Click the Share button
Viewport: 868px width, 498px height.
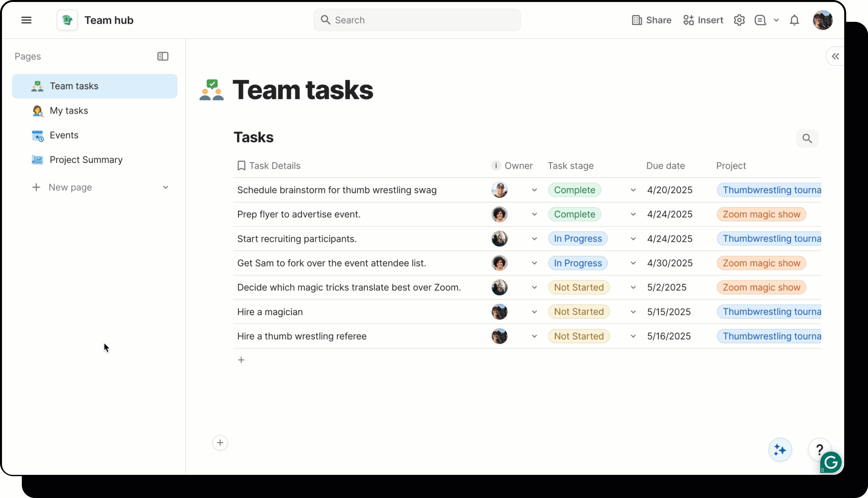coord(651,20)
